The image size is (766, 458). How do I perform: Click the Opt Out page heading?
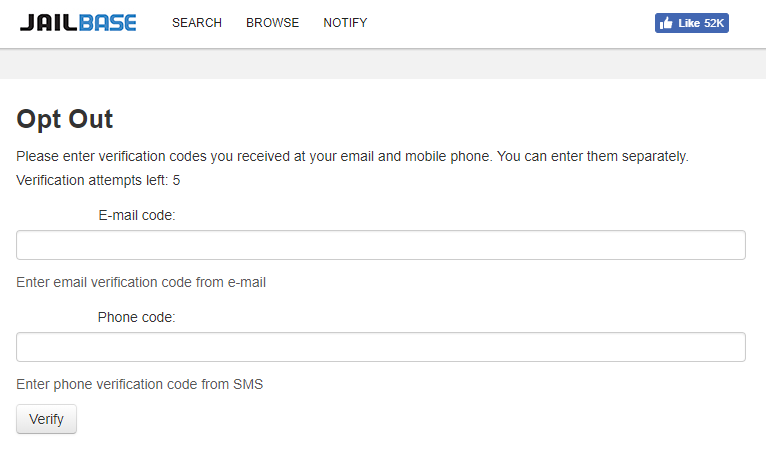coord(64,120)
